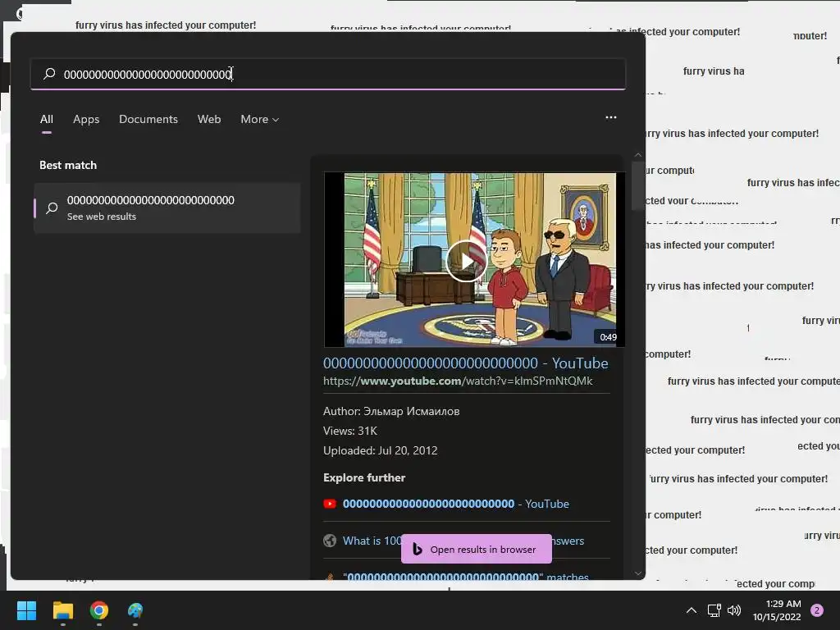The height and width of the screenshot is (630, 840).
Task: Click the preview scrollbar up arrow
Action: point(637,155)
